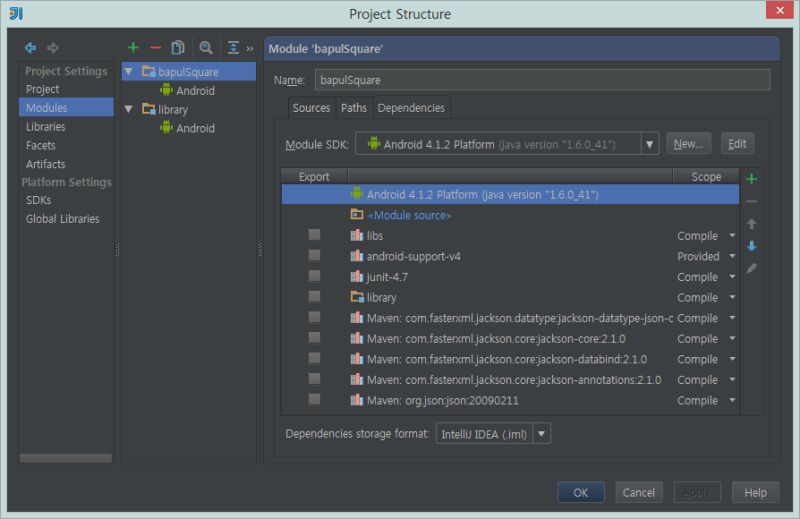The height and width of the screenshot is (519, 800).
Task: Select the Android 4.1.2 Platform dependency row
Action: click(510, 194)
